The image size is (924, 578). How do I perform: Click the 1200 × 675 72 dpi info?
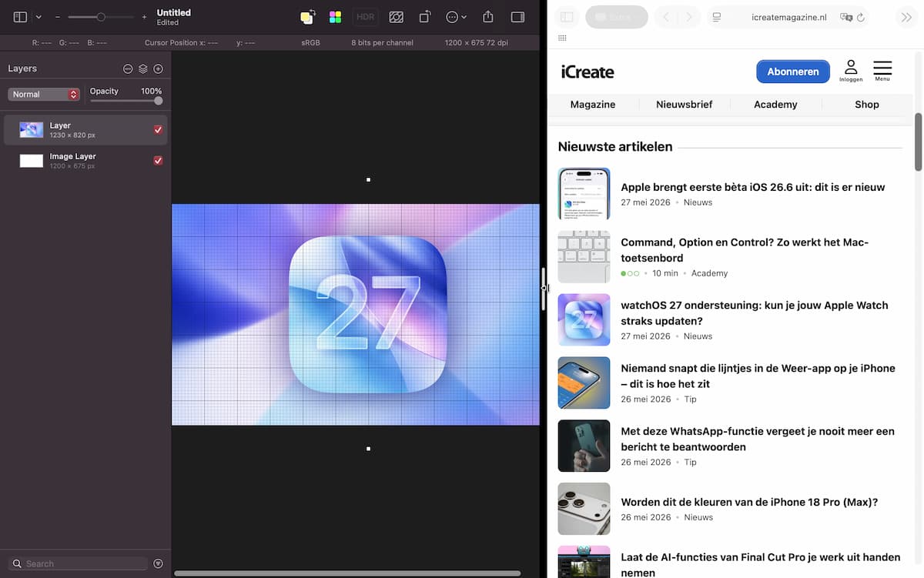[x=476, y=43]
